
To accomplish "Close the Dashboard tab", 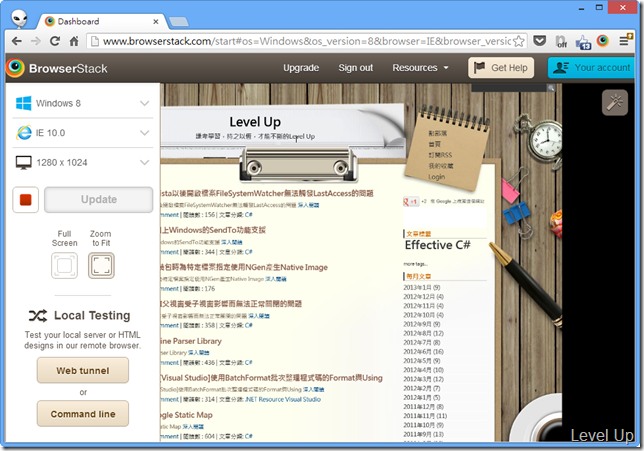I will click(x=156, y=21).
